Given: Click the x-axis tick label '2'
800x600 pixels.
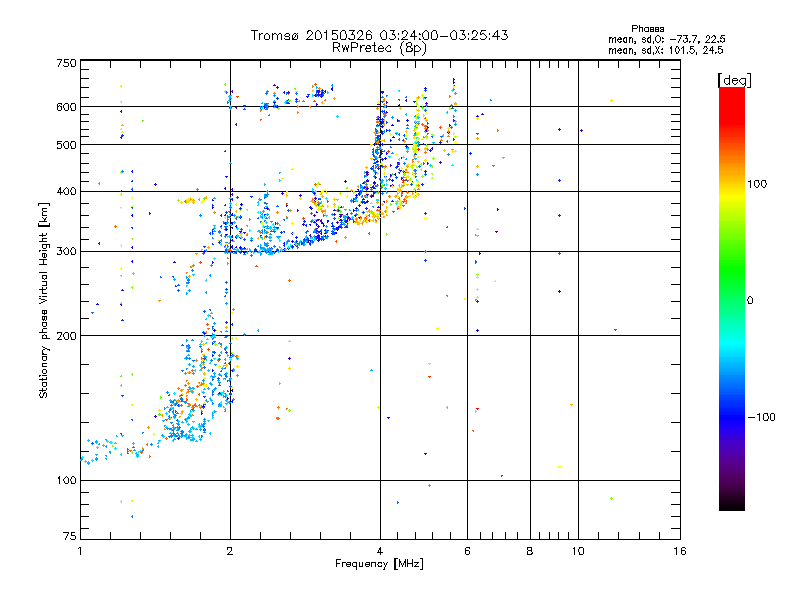Looking at the screenshot, I should tap(230, 551).
